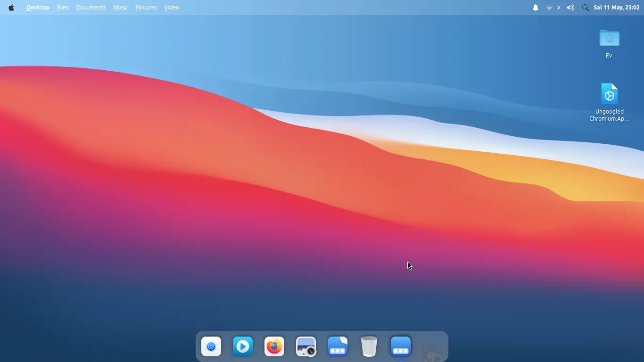Open the Documents menu
The width and height of the screenshot is (644, 362).
pos(91,8)
